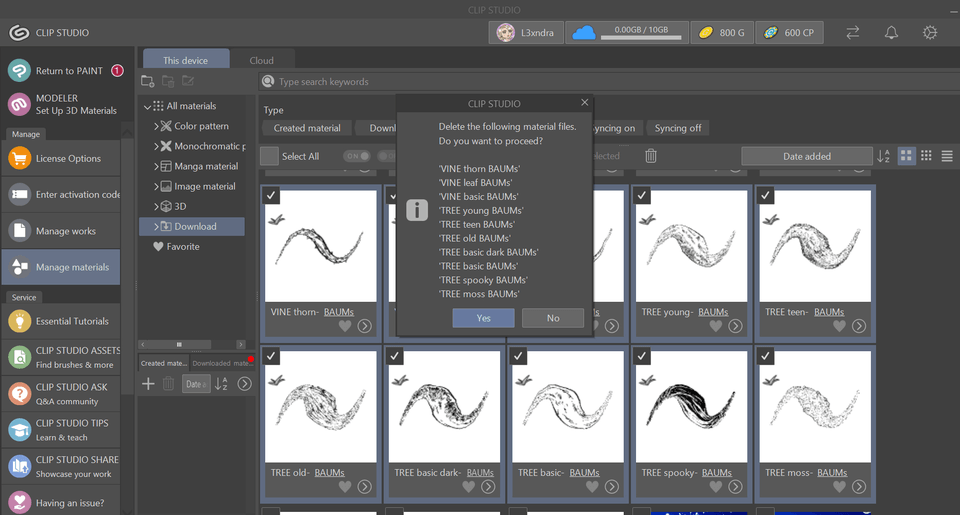Open CLIP STUDIO ASK community
The width and height of the screenshot is (960, 515).
point(61,394)
